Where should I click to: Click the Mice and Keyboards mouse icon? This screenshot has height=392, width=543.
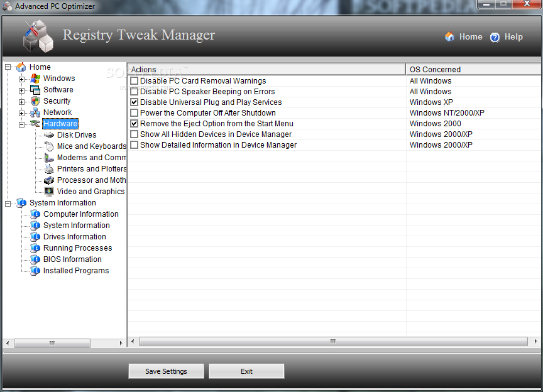49,146
